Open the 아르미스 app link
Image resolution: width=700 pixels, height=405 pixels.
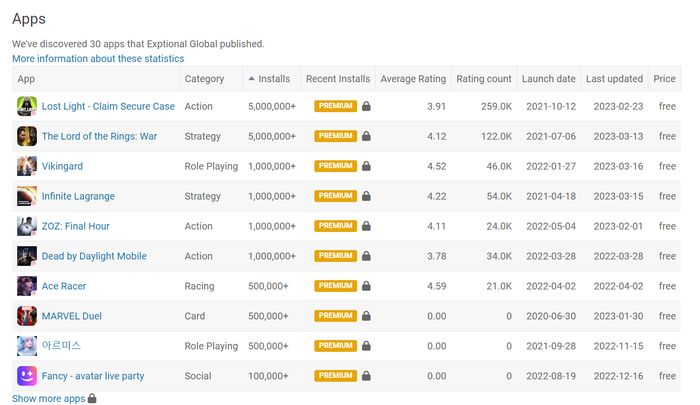(61, 345)
